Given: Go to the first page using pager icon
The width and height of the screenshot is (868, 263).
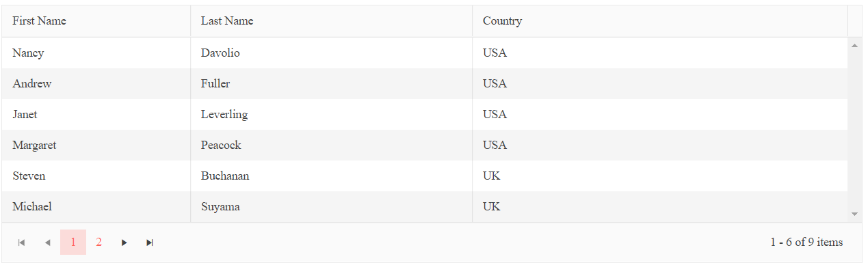Looking at the screenshot, I should tap(21, 243).
